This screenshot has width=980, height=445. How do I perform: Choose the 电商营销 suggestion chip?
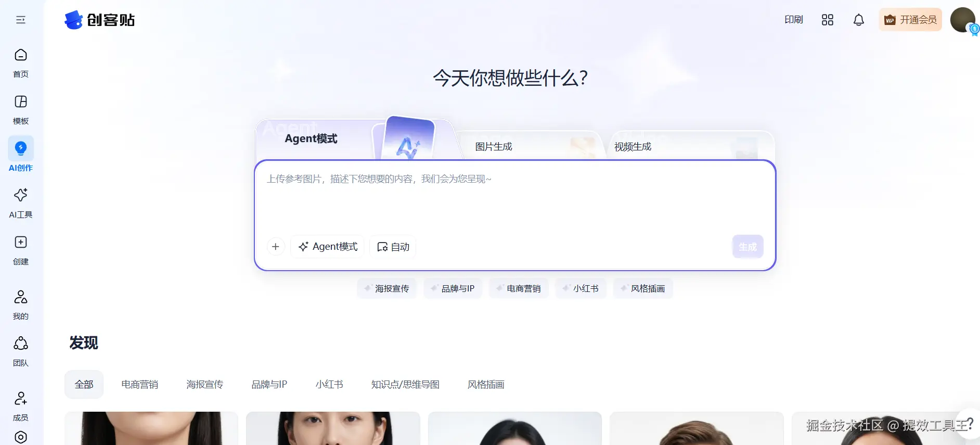519,288
